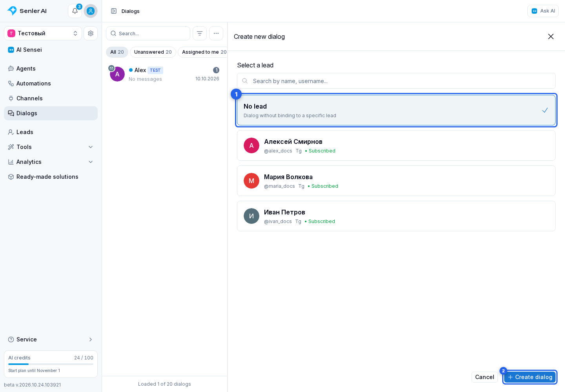Image resolution: width=565 pixels, height=392 pixels.
Task: Select the All dialogs tab
Action: click(x=117, y=52)
